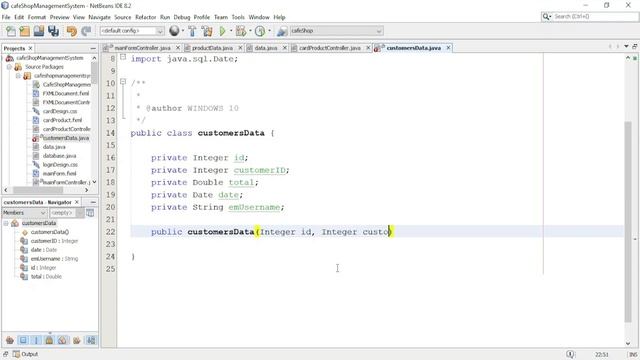
Task: Collapse the Source Packages tree node
Action: pyautogui.click(x=9, y=67)
